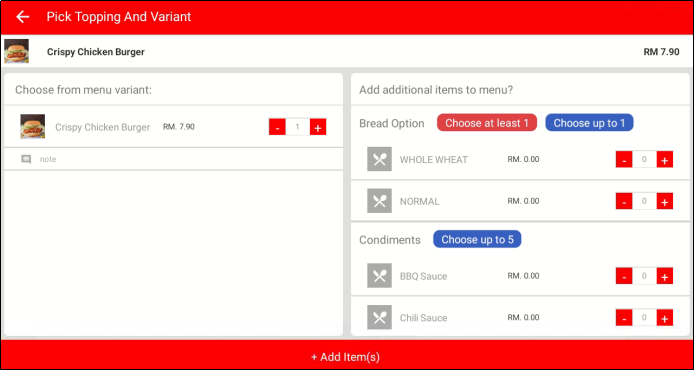Click the 'Choose at least 1' badge
The height and width of the screenshot is (371, 695).
coord(487,123)
